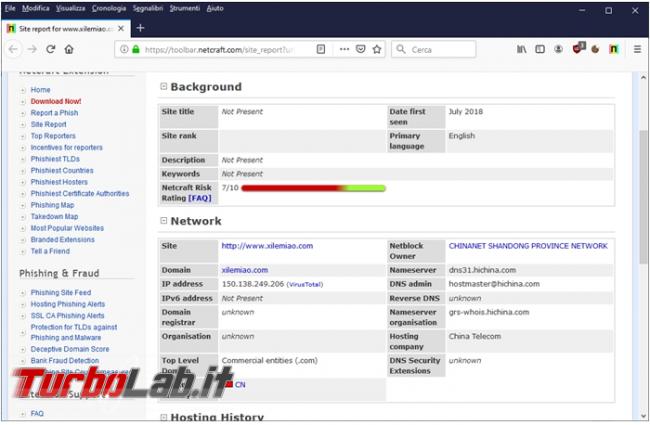Viewport: 650px width, 425px height.
Task: Show the sidebars icon
Action: click(540, 49)
